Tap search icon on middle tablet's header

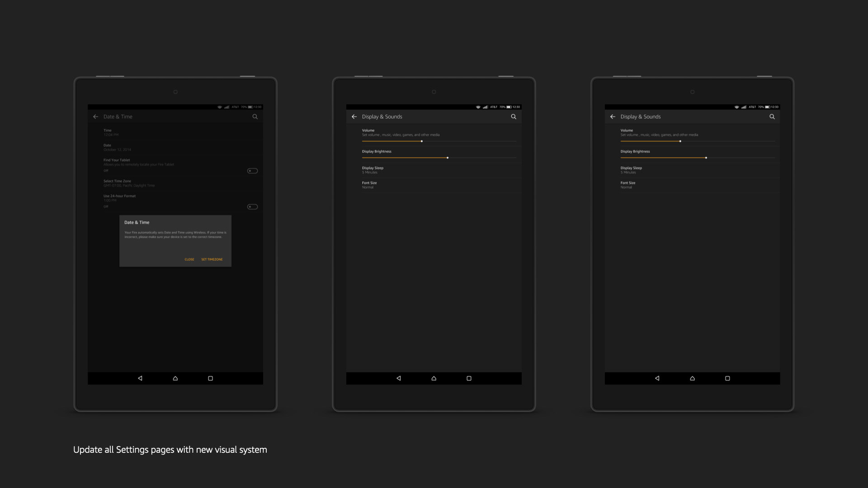514,117
